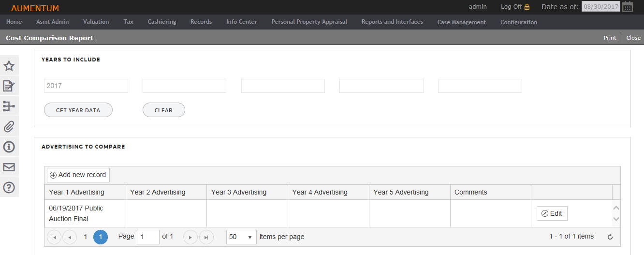The height and width of the screenshot is (255, 644).
Task: Click the GET YEAR DATA button
Action: (x=78, y=110)
